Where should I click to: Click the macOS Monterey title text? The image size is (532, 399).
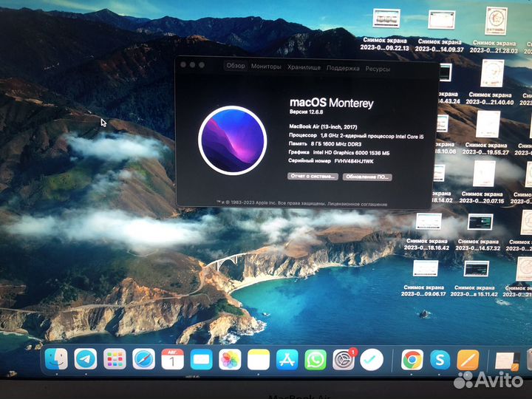tap(332, 103)
